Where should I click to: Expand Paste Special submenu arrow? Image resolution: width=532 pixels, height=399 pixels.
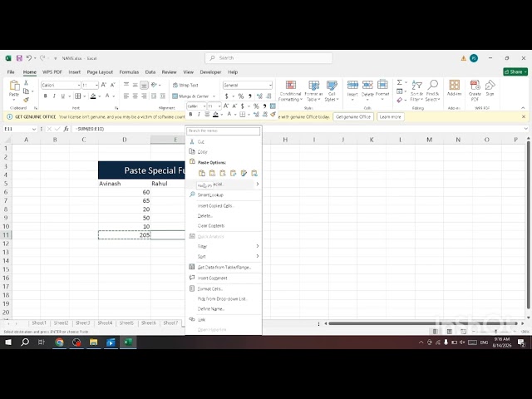(x=258, y=184)
